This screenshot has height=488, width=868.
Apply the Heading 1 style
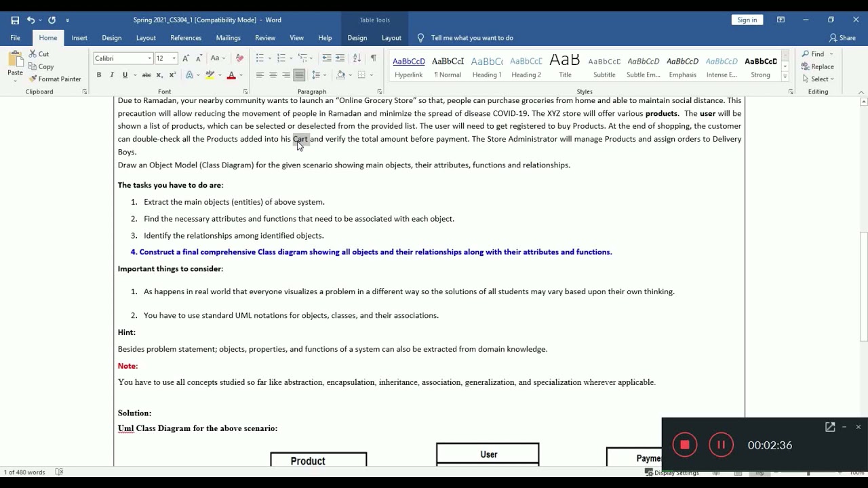pos(487,67)
